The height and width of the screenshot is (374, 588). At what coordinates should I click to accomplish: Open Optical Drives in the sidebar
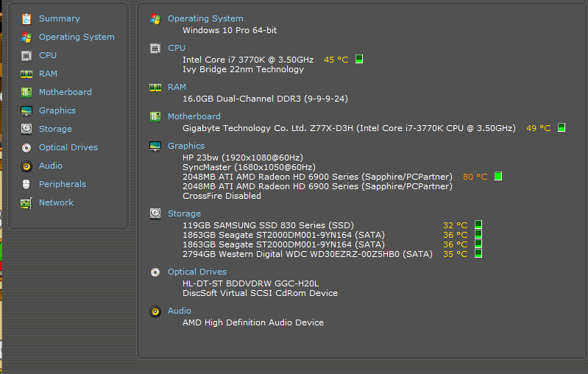click(x=68, y=147)
